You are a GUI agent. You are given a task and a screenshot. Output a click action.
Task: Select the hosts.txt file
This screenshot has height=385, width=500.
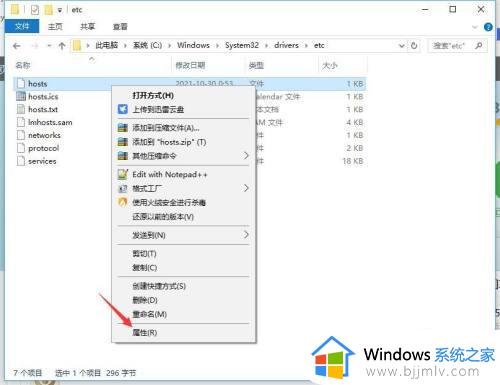pos(43,109)
